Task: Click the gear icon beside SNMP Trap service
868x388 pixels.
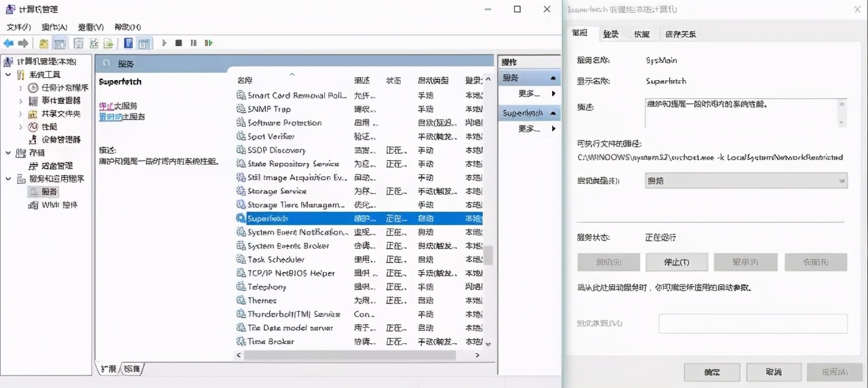Action: pos(241,109)
